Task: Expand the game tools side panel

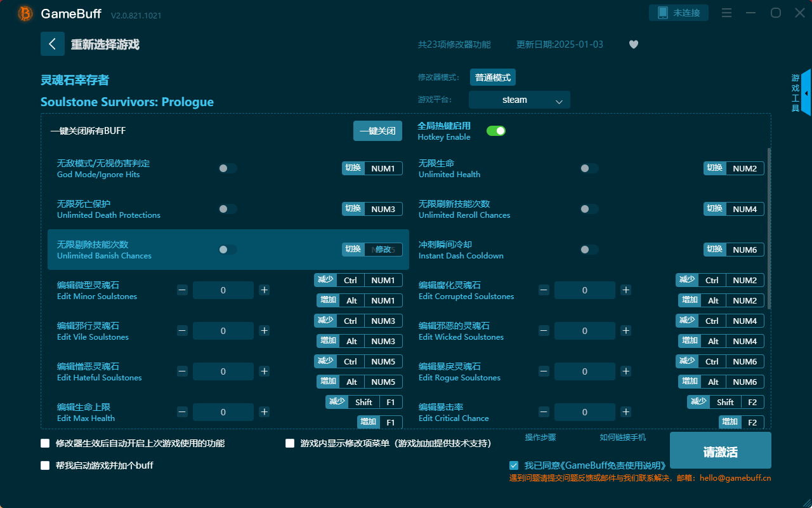Action: tap(806, 93)
